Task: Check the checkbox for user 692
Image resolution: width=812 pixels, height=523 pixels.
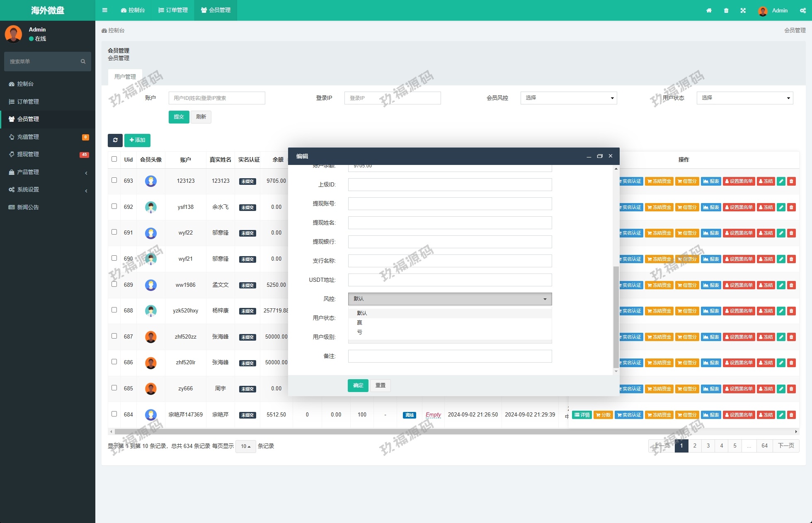Action: pyautogui.click(x=114, y=206)
